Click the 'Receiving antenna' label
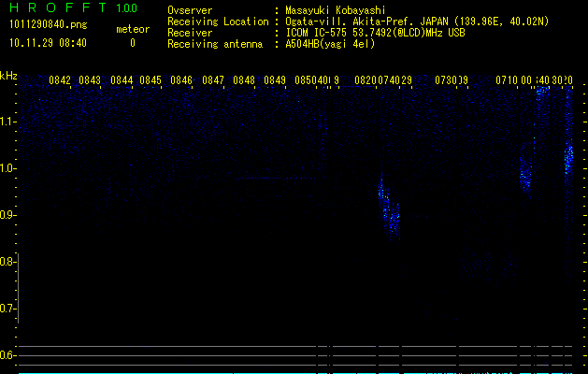Viewport: 588px width, 374px height. click(215, 44)
